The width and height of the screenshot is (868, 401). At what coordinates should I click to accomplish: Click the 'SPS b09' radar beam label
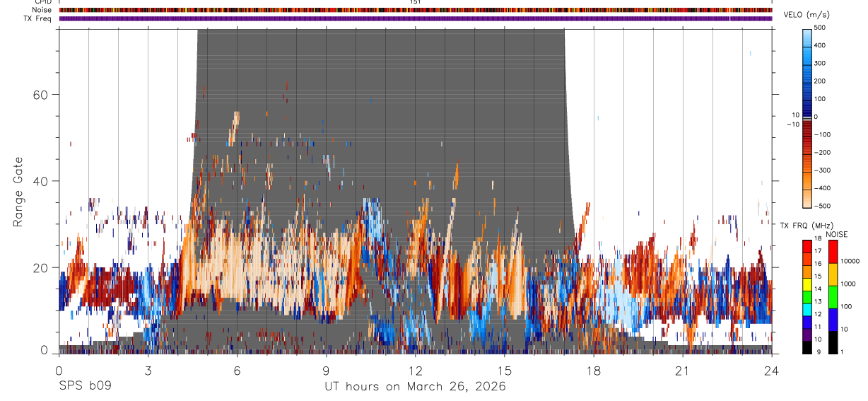click(84, 387)
